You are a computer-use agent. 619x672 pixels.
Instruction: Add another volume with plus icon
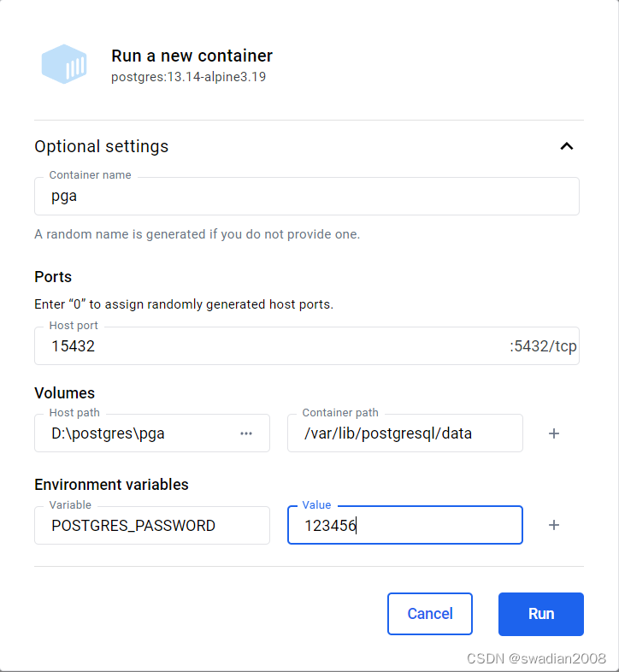[x=554, y=433]
